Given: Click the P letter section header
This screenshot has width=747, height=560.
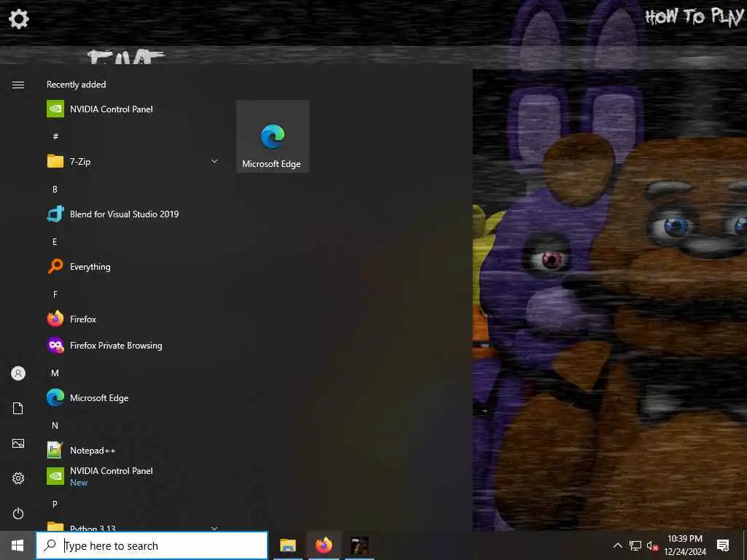Looking at the screenshot, I should (55, 504).
